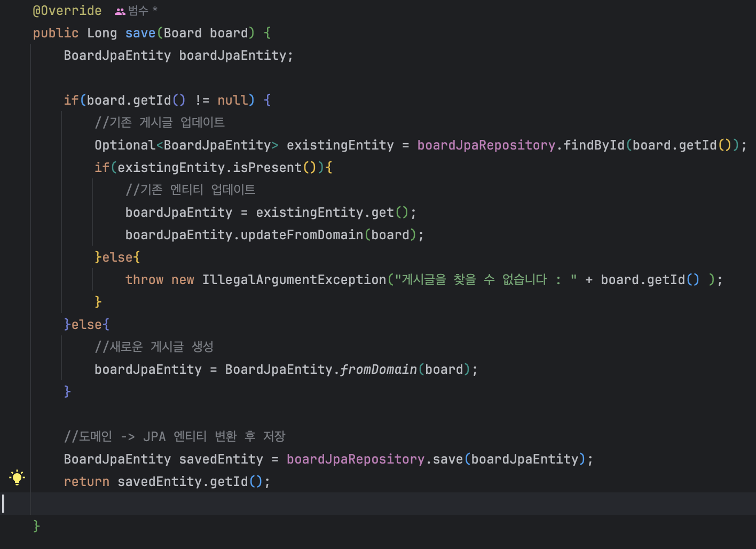Click the comment about 도메인 -> JPA 엔티티 변환
This screenshot has height=549, width=756.
pyautogui.click(x=175, y=437)
